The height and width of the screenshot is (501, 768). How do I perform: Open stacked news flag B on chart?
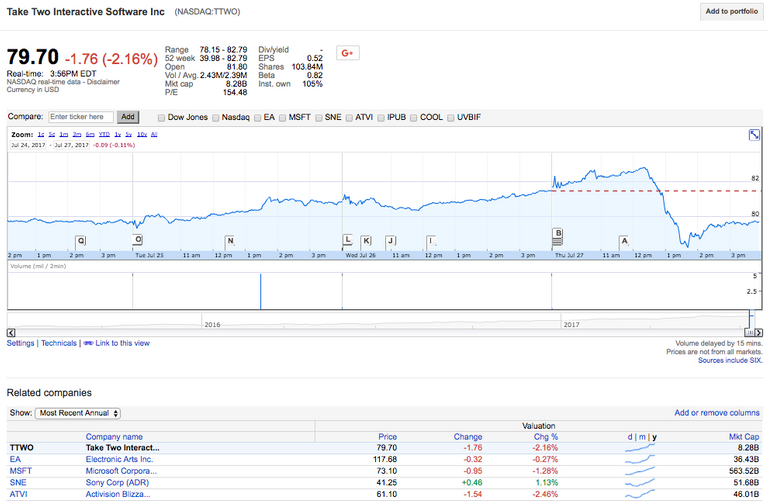click(x=557, y=236)
